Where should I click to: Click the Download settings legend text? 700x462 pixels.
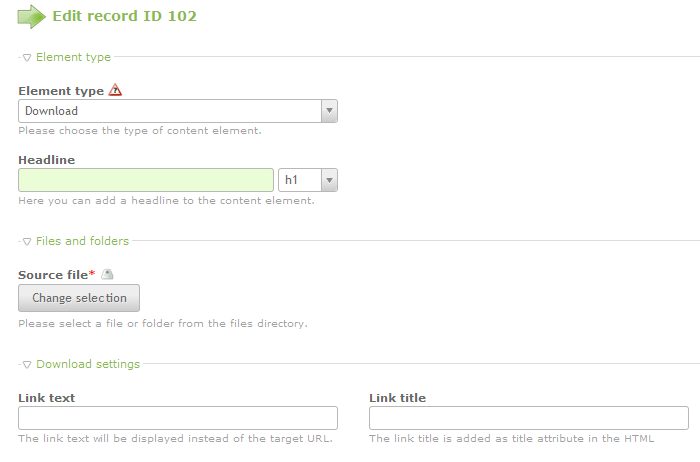[x=88, y=365]
